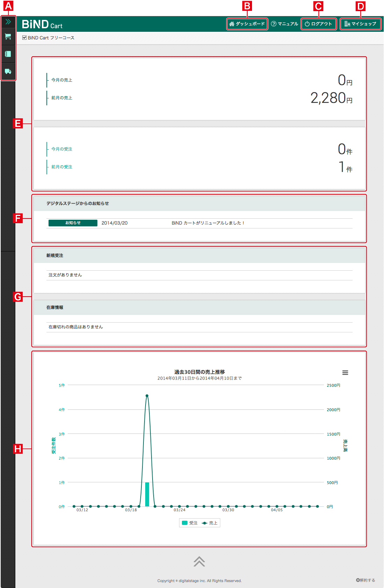Click the 前月の受注 label
384x588 pixels.
62,167
